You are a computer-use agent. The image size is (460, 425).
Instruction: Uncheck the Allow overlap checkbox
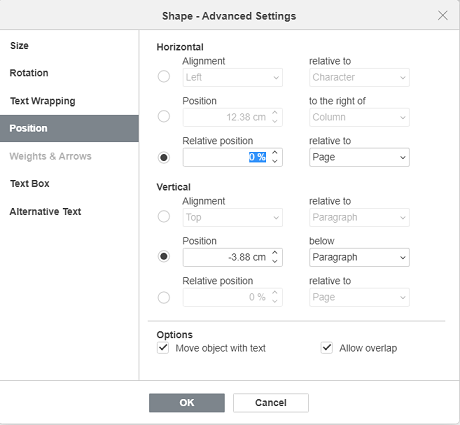327,348
